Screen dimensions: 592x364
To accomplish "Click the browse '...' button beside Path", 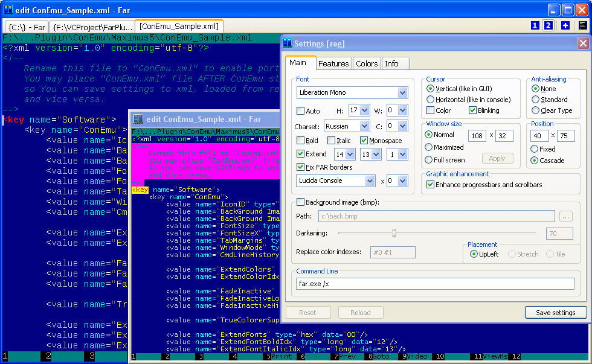I will coord(565,216).
